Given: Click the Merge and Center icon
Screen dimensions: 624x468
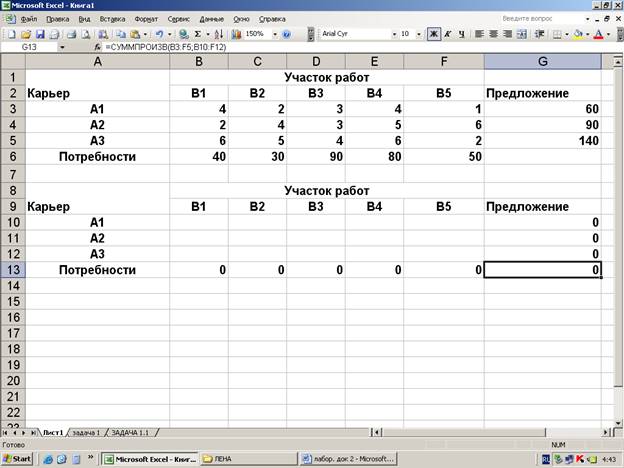Looking at the screenshot, I should coord(522,34).
